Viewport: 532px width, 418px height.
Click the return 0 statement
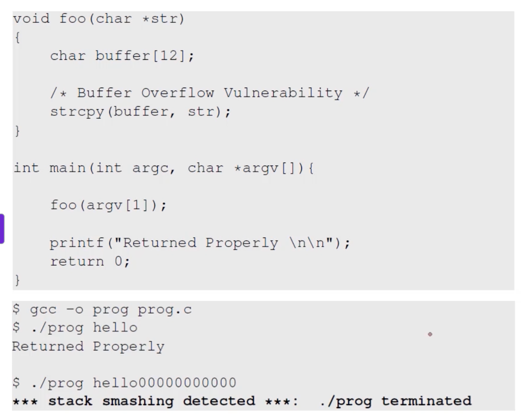pyautogui.click(x=90, y=262)
